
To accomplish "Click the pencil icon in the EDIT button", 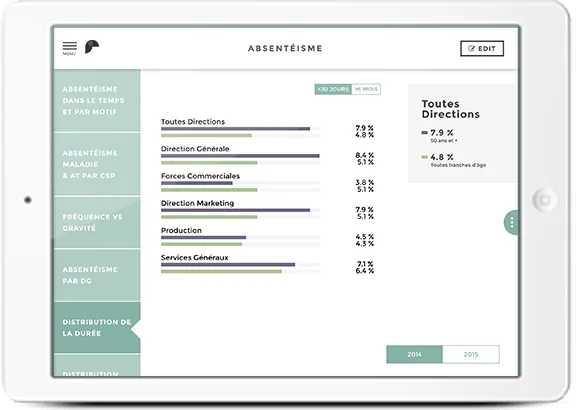I will tap(471, 49).
